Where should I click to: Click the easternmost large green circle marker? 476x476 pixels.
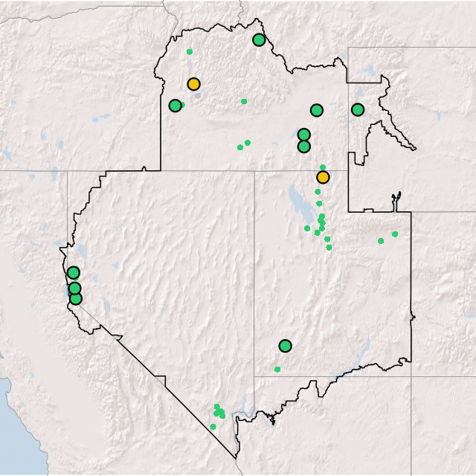358,109
